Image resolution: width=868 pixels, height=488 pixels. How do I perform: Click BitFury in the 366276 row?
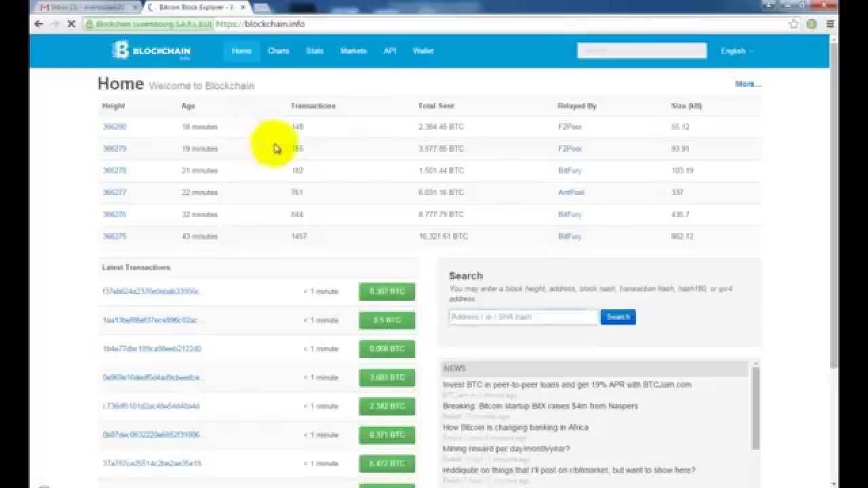570,214
